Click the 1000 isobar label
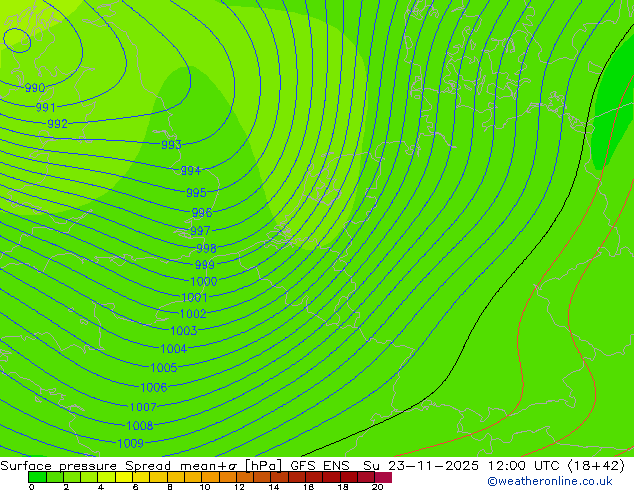 pos(204,281)
